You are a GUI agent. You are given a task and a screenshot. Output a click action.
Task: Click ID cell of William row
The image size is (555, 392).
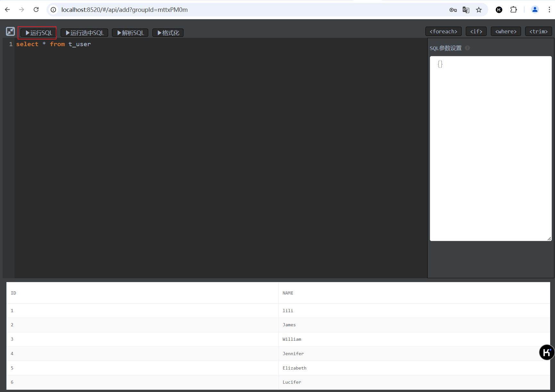click(142, 339)
